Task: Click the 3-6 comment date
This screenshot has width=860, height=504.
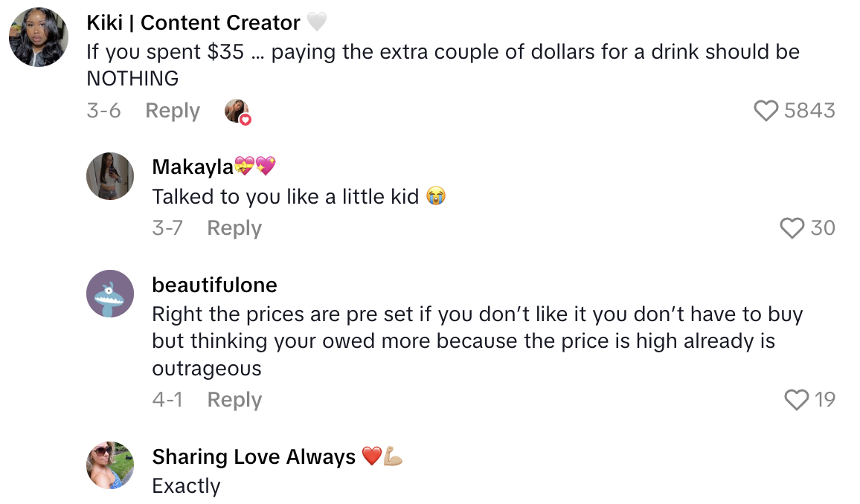Action: click(x=103, y=111)
